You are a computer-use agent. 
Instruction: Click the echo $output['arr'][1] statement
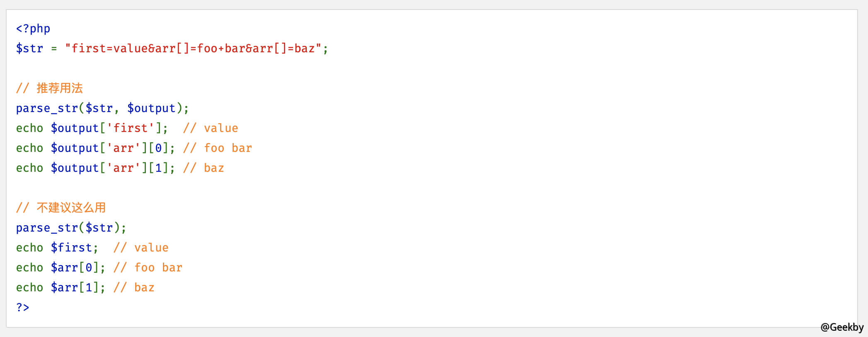coord(96,168)
